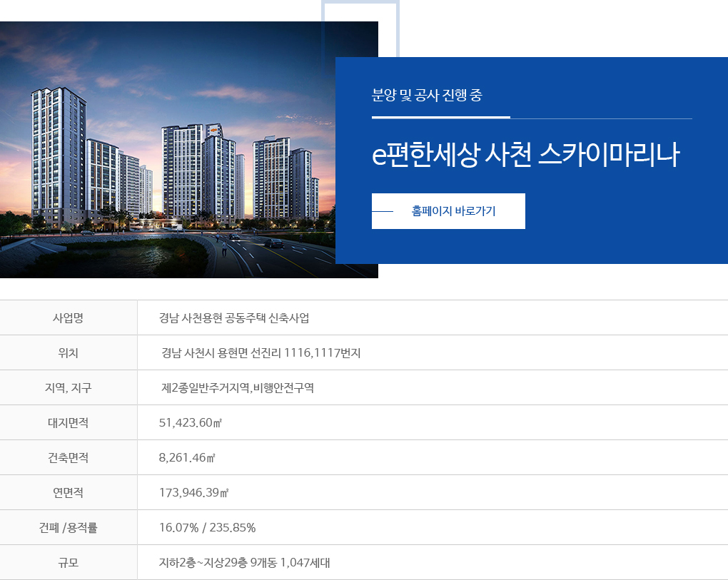Click the apartment complex rendering image

point(189,149)
